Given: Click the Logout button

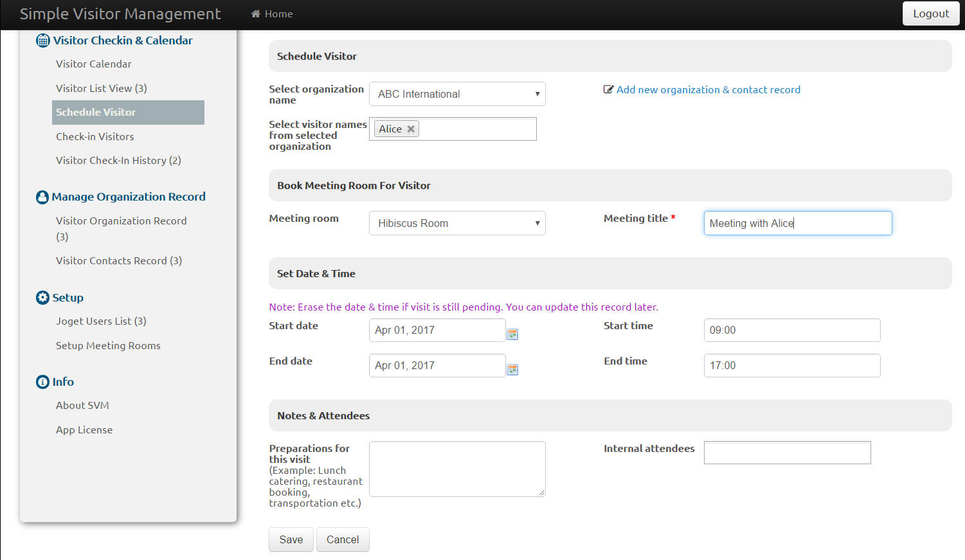Looking at the screenshot, I should click(931, 14).
